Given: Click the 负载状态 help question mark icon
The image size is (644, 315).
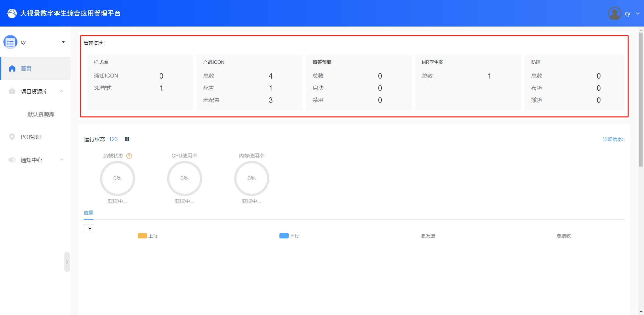Looking at the screenshot, I should [x=129, y=156].
